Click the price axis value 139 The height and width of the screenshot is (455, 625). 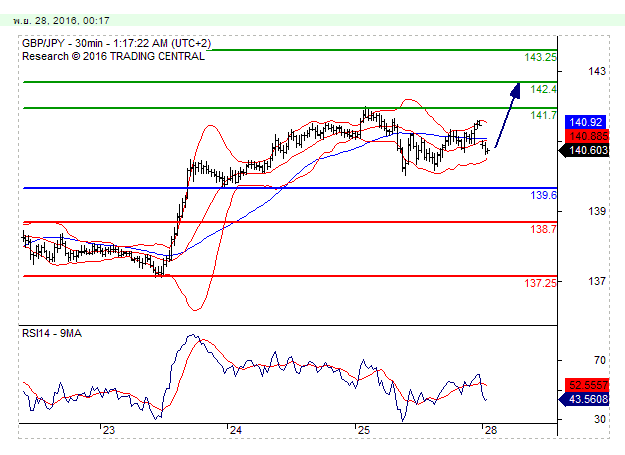click(x=597, y=212)
